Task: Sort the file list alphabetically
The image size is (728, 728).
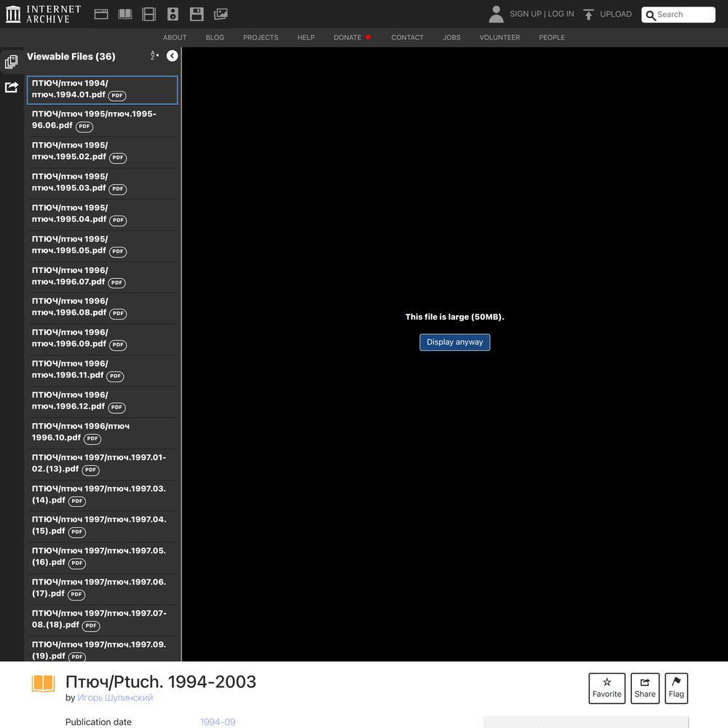Action: coord(154,56)
